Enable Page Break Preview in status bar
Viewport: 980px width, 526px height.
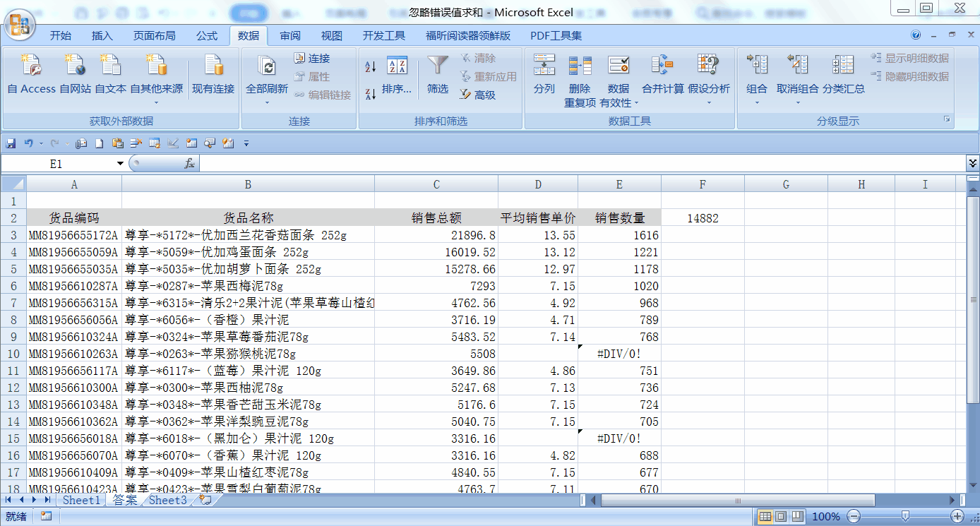click(x=797, y=517)
